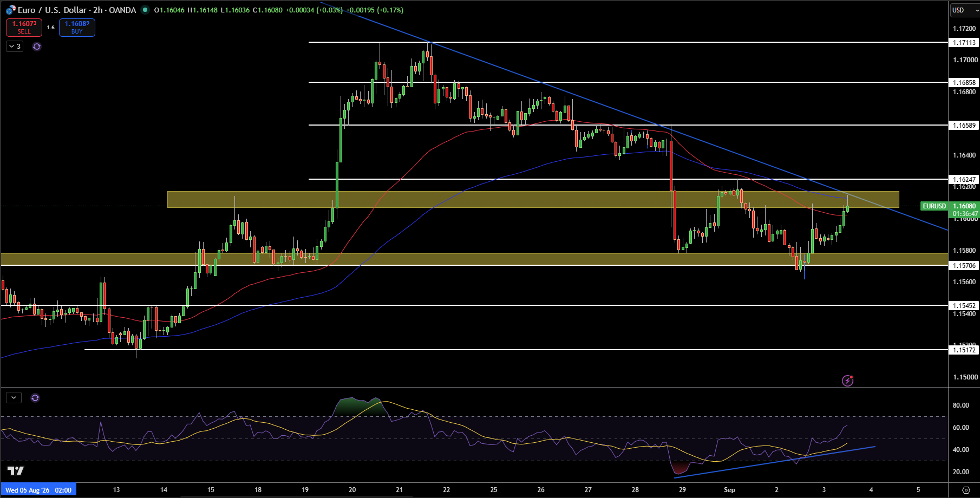This screenshot has width=980, height=498.
Task: Select the lower yellow support zone rectangle
Action: [474, 259]
